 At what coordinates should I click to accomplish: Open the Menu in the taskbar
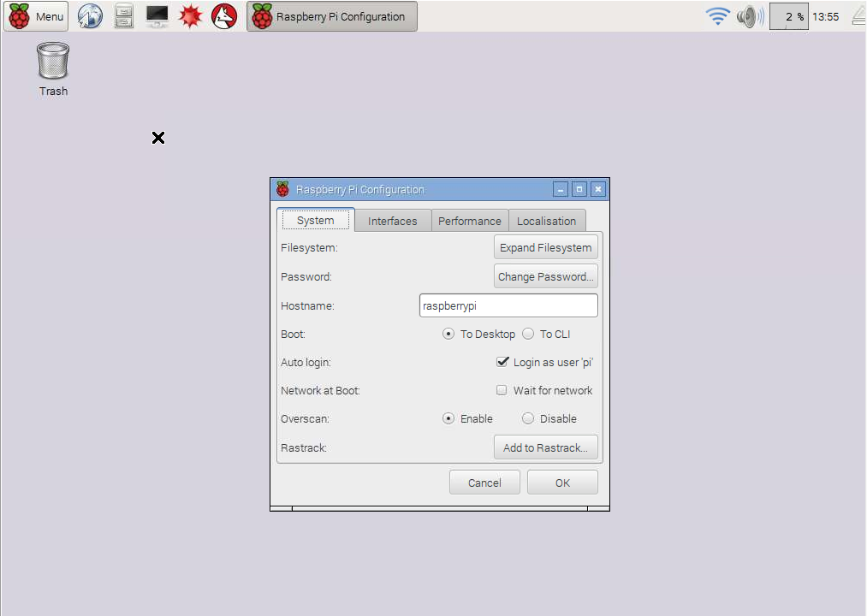tap(36, 15)
